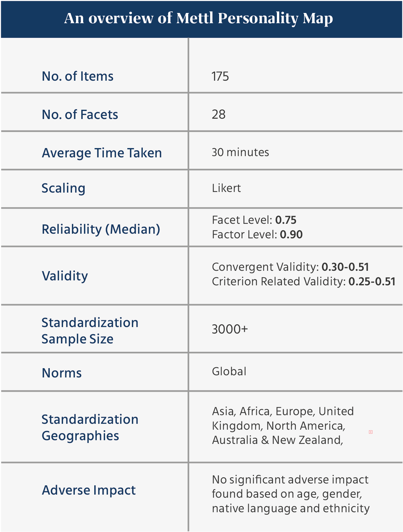Click the Criterion Related Validity text
The width and height of the screenshot is (403, 532).
tap(303, 282)
